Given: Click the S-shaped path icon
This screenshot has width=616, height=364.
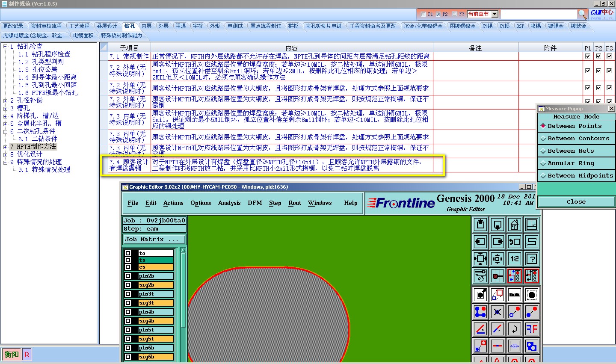Looking at the screenshot, I should [x=532, y=242].
